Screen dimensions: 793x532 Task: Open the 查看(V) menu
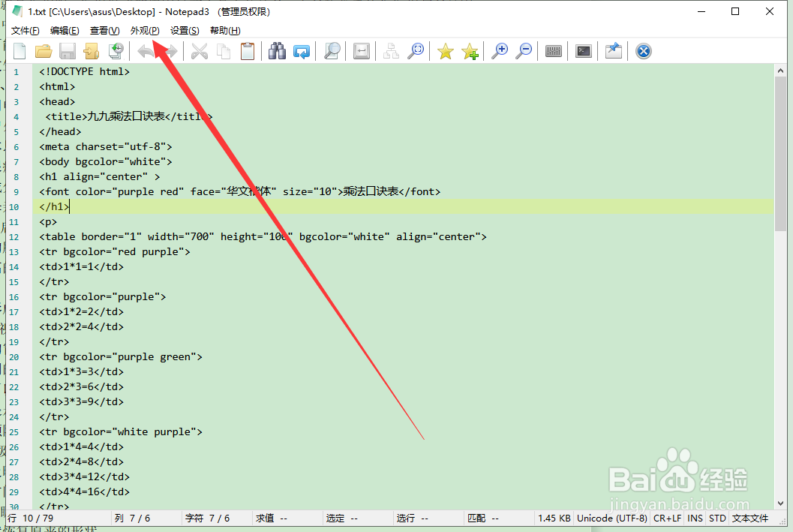105,30
